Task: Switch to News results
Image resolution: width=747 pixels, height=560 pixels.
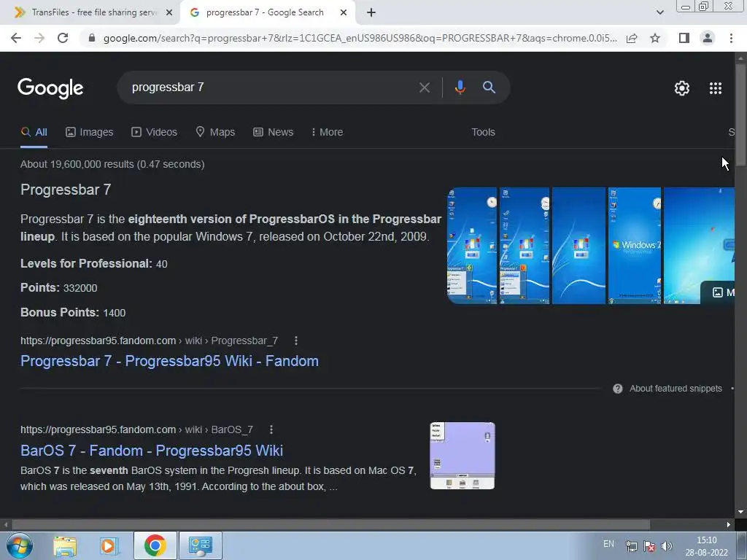Action: click(x=273, y=133)
